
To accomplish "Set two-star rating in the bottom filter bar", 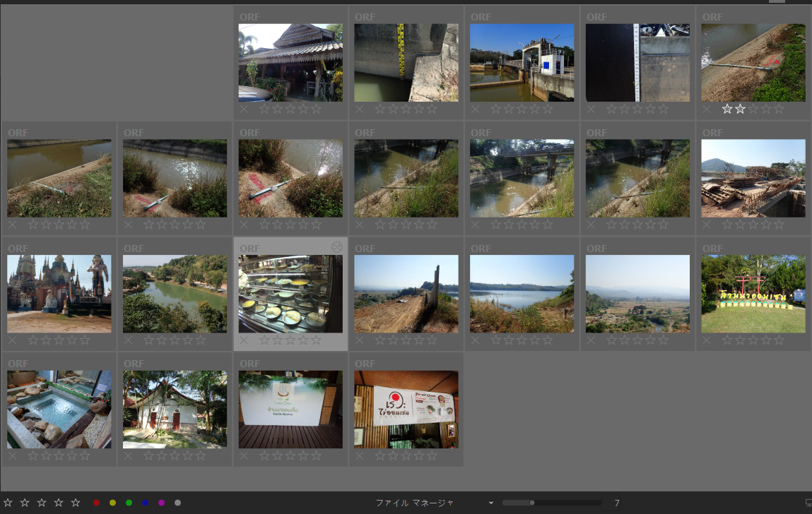I will (x=24, y=503).
